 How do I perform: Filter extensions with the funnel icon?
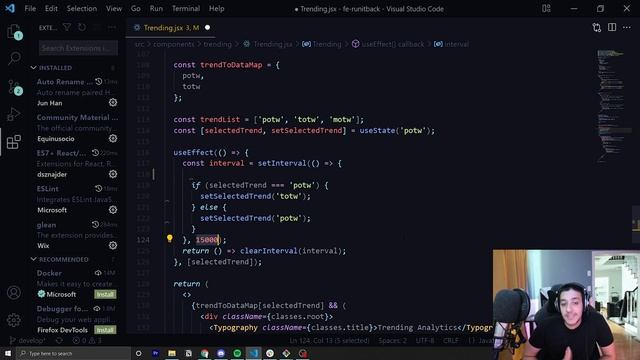coord(67,27)
